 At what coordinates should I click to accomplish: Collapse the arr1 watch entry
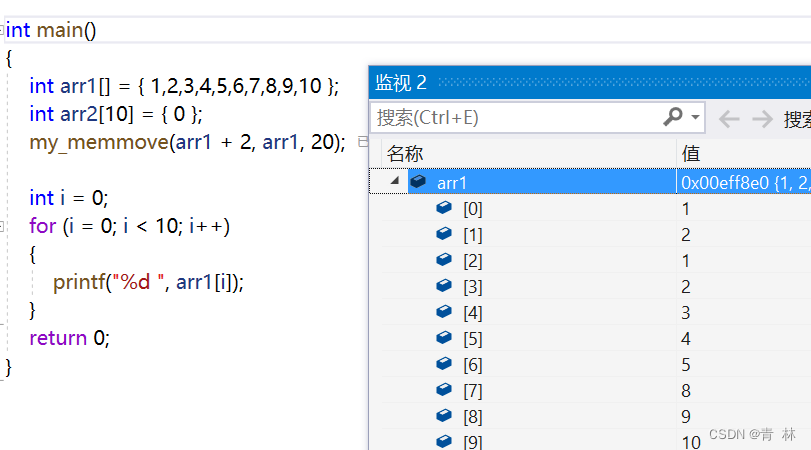tap(395, 181)
